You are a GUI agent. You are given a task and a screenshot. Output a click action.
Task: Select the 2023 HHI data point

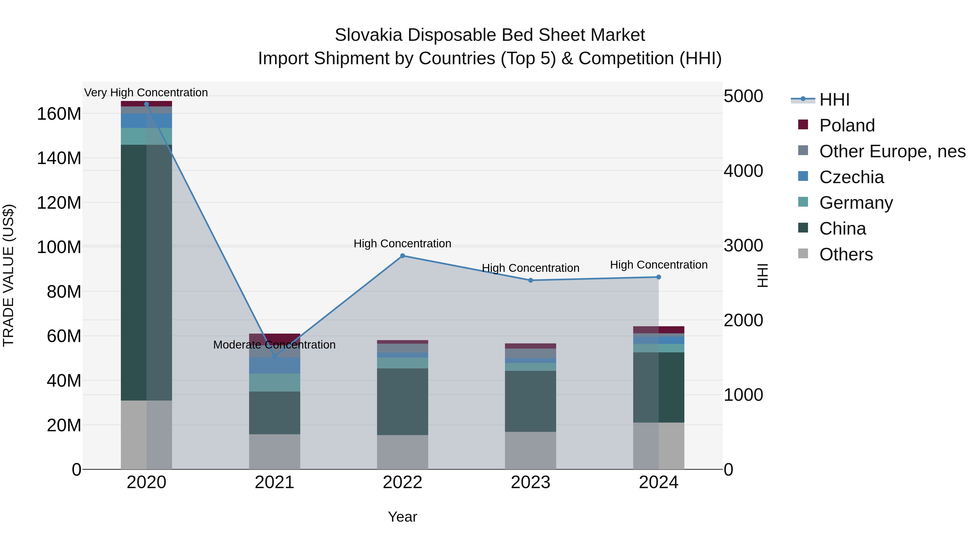coord(531,280)
